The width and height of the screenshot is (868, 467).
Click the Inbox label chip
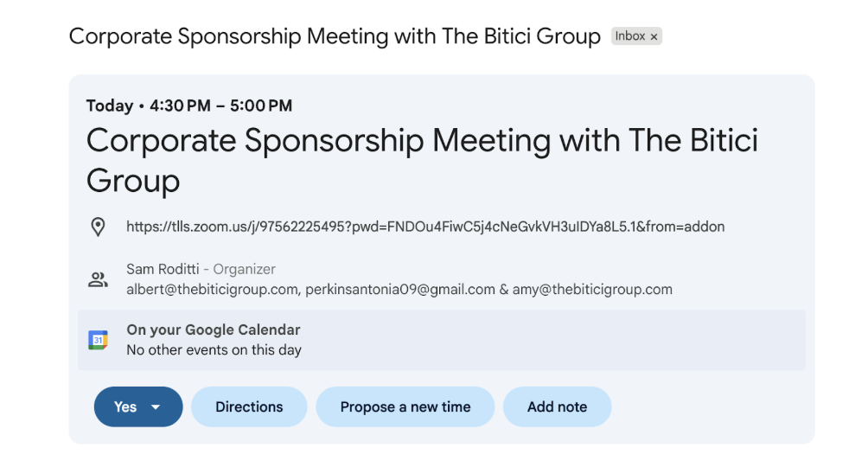630,36
